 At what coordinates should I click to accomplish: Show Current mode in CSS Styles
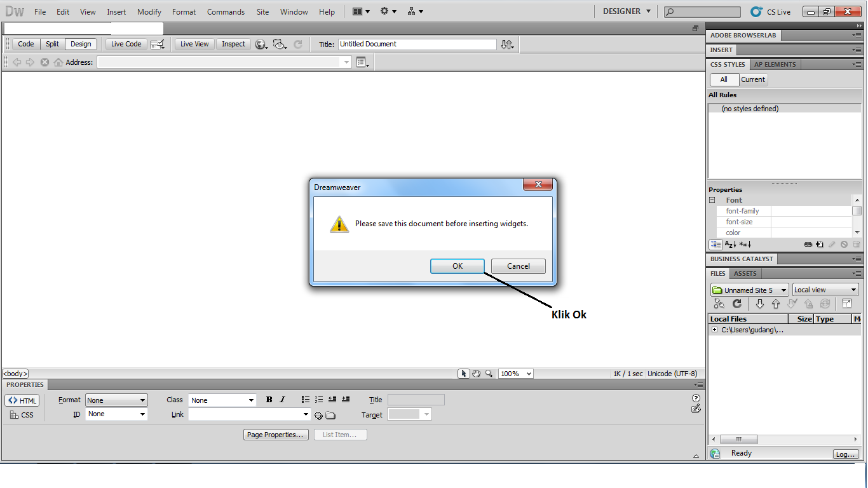(753, 79)
